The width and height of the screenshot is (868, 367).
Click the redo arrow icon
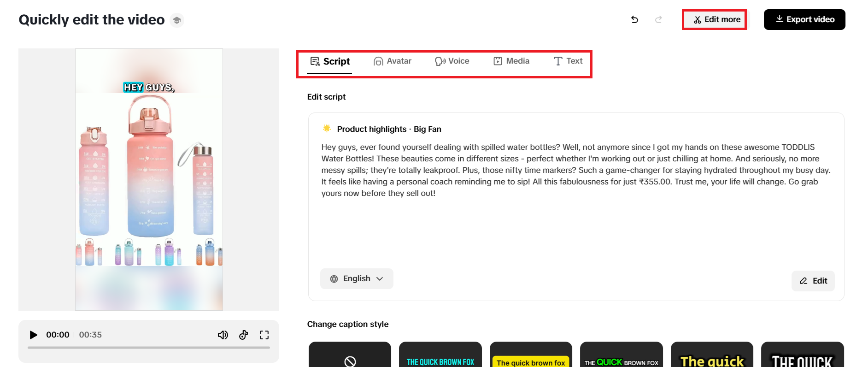(x=658, y=19)
